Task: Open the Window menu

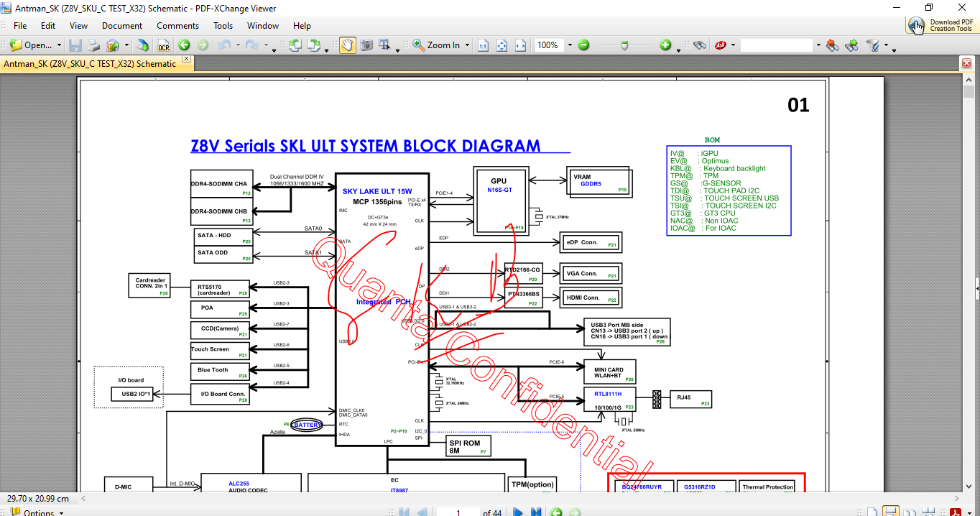Action: [263, 26]
